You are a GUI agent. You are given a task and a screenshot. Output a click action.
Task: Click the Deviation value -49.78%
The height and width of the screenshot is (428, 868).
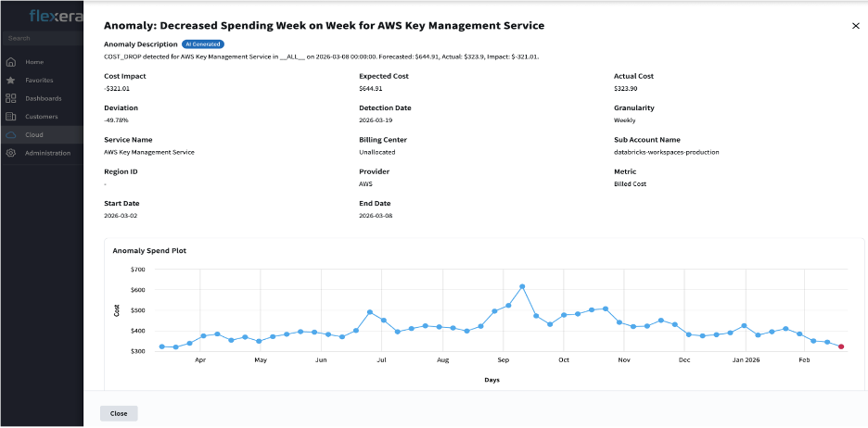116,120
